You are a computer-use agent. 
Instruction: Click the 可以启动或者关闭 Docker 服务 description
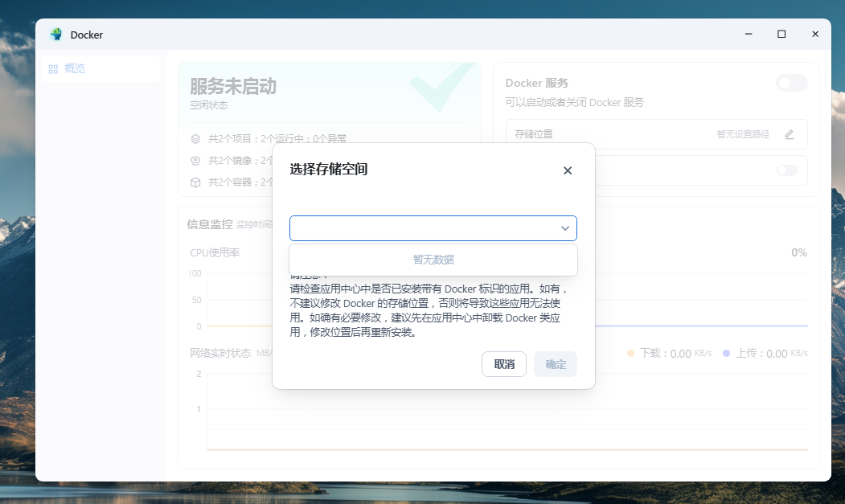click(x=575, y=102)
